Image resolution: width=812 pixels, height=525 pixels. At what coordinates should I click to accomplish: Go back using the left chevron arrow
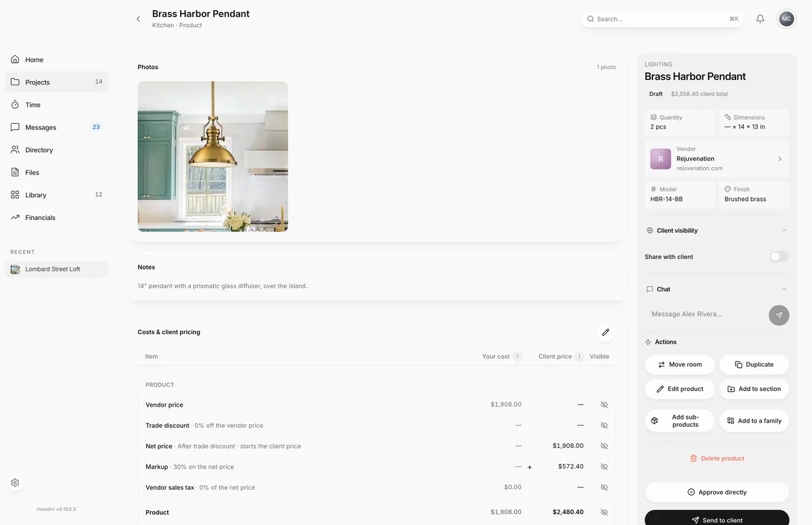click(x=138, y=19)
